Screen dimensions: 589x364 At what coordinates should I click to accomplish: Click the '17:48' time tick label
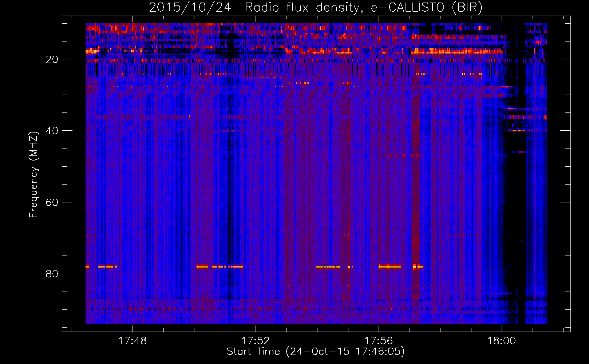point(133,341)
